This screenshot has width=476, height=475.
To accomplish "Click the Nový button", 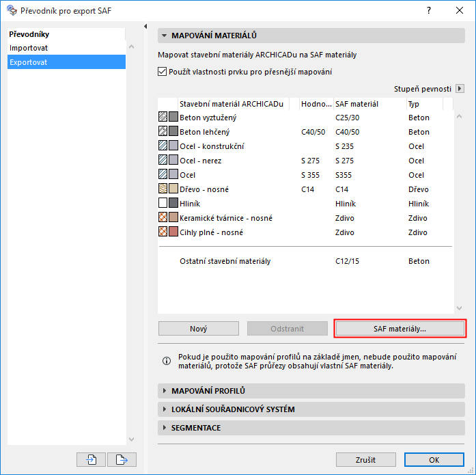I will click(x=199, y=329).
